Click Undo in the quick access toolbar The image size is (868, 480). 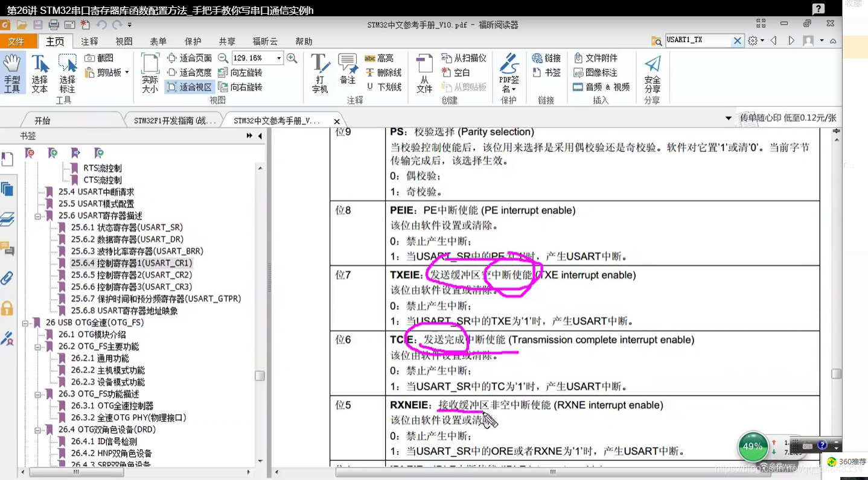[101, 25]
